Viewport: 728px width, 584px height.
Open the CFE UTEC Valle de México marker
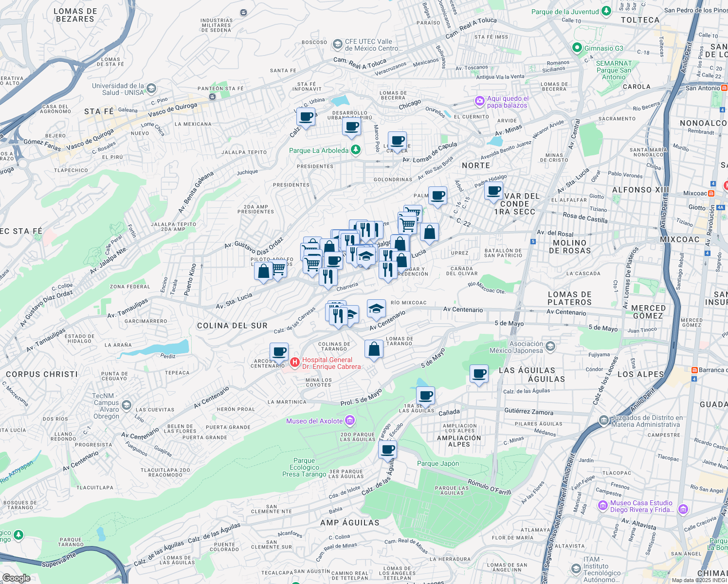[338, 45]
